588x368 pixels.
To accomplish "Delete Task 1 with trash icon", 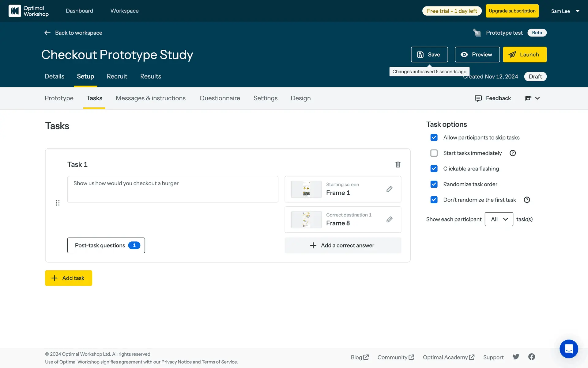I will (x=398, y=165).
